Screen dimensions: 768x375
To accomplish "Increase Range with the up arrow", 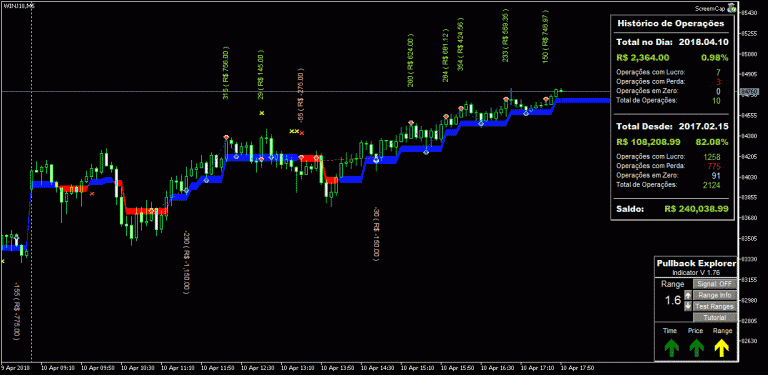I will [688, 295].
